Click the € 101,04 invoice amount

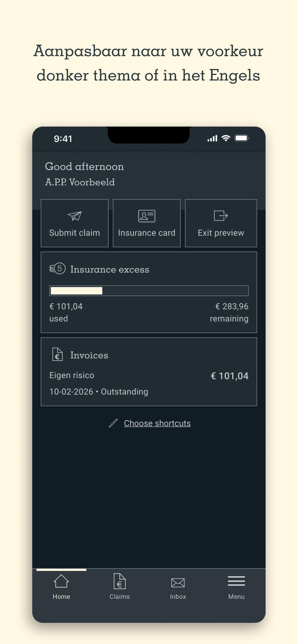tap(230, 376)
